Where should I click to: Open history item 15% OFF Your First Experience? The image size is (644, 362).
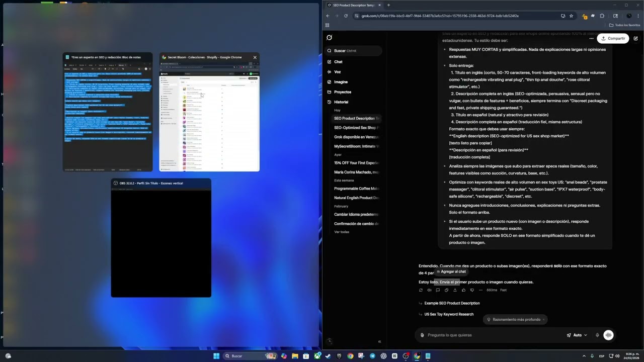tap(356, 163)
